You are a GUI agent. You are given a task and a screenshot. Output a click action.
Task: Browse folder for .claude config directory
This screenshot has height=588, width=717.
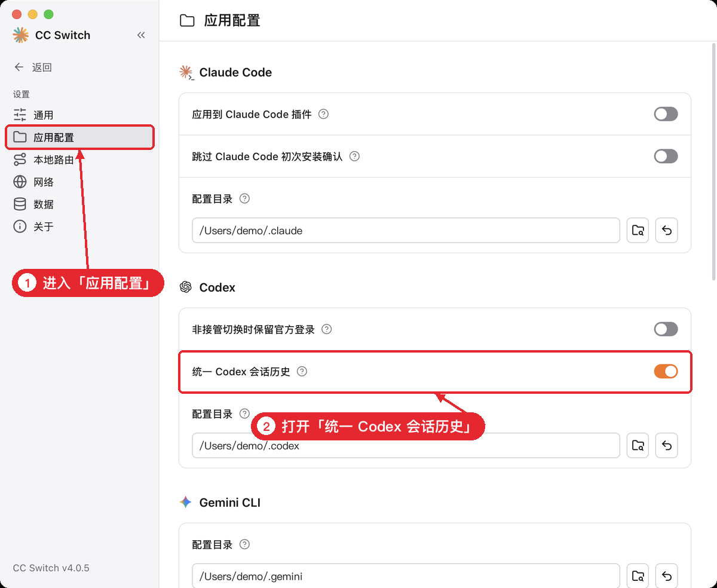(x=638, y=231)
